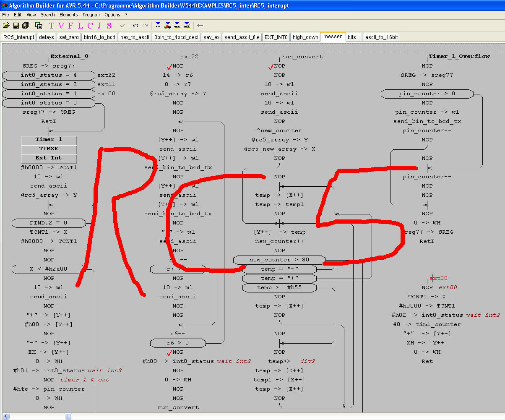Click the Save All icon
Image resolution: width=505 pixels, height=420 pixels.
coord(25,26)
